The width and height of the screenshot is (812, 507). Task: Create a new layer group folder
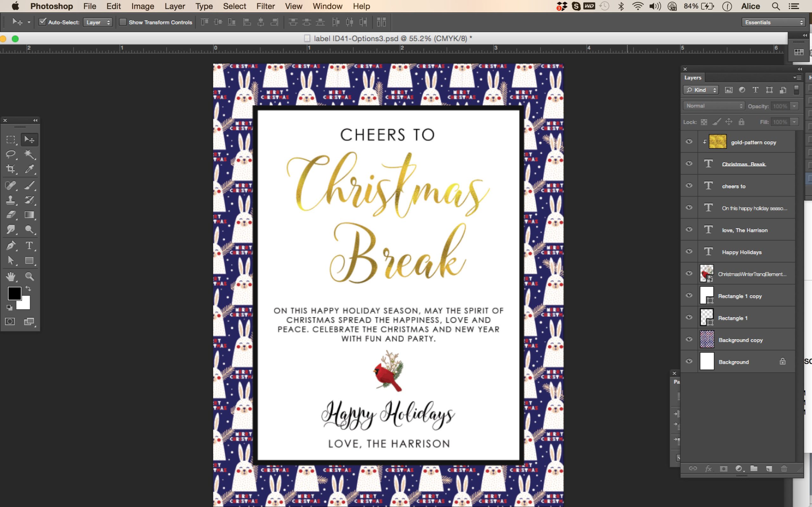754,468
